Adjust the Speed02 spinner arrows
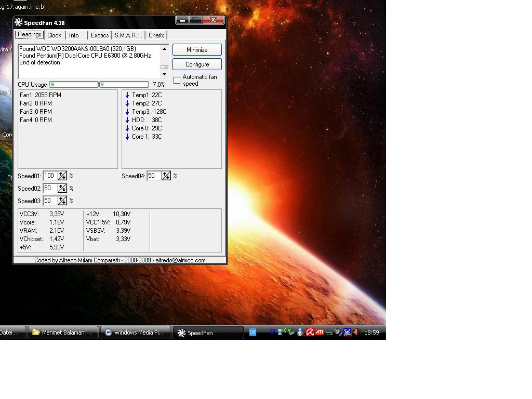This screenshot has width=532, height=399. (62, 188)
